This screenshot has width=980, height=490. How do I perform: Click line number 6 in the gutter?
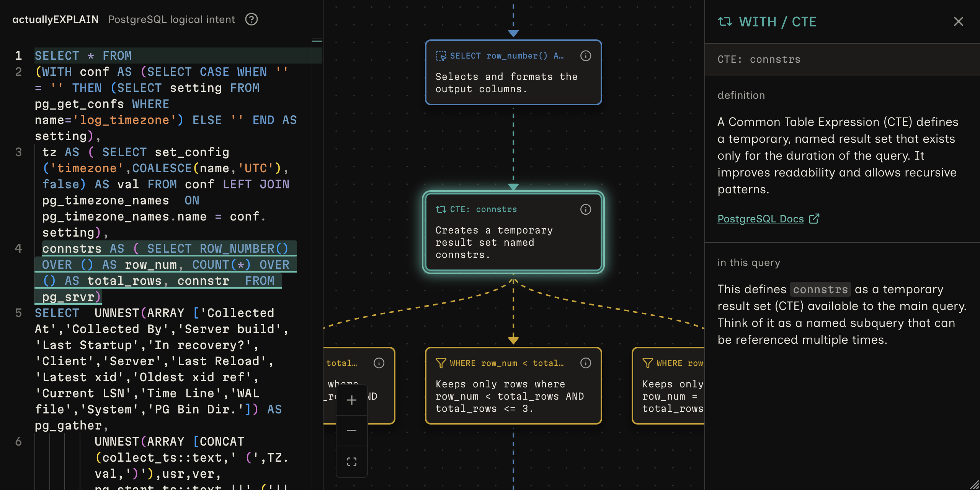click(18, 442)
